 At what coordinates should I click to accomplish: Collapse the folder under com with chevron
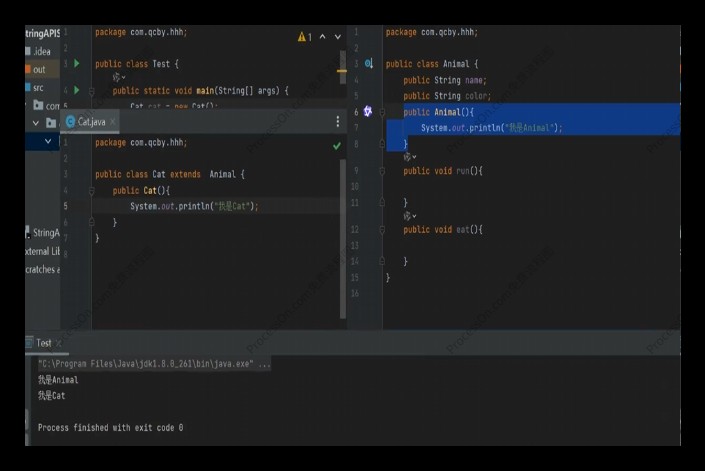[36, 123]
